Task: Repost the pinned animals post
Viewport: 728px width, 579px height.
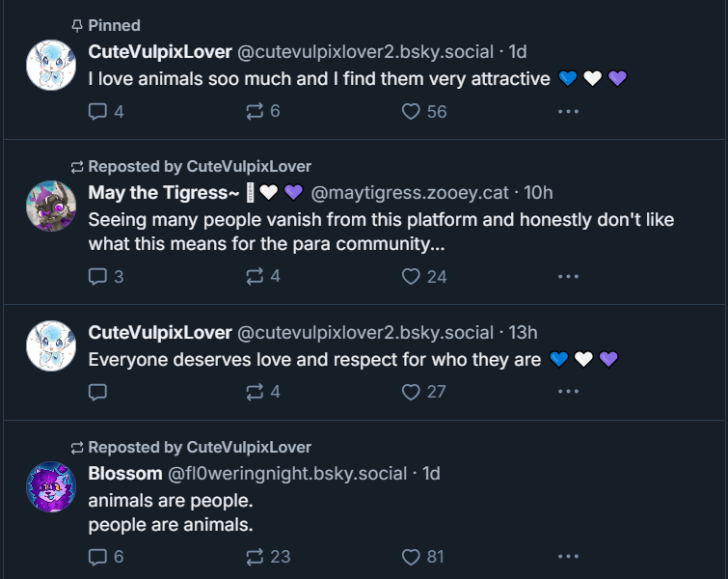Action: [256, 111]
